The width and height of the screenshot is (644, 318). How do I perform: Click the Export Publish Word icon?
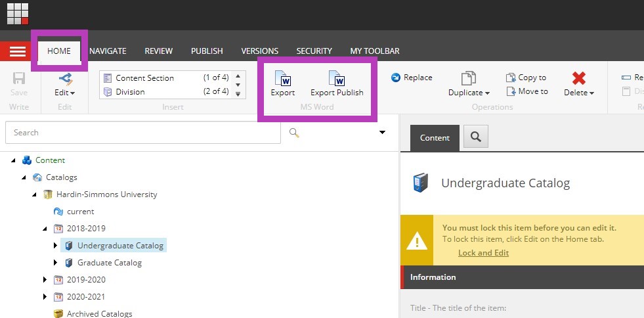337,78
